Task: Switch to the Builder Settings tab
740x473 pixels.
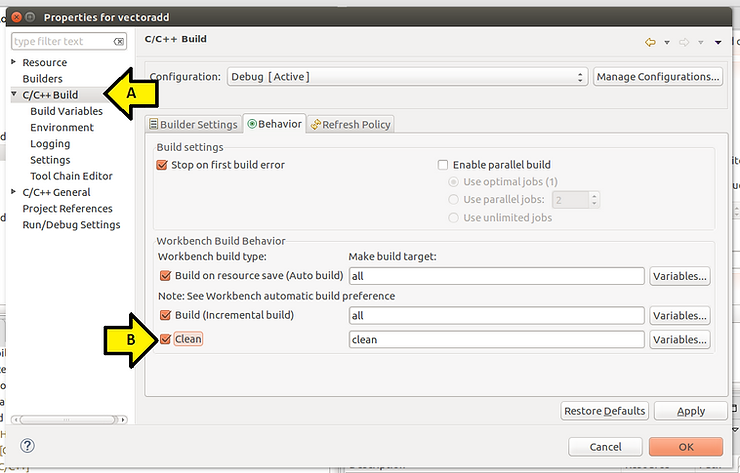Action: (193, 125)
